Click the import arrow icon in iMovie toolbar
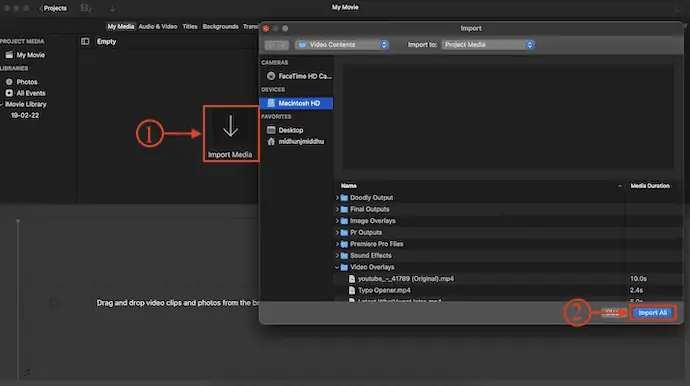Image resolution: width=690 pixels, height=386 pixels. click(x=112, y=8)
